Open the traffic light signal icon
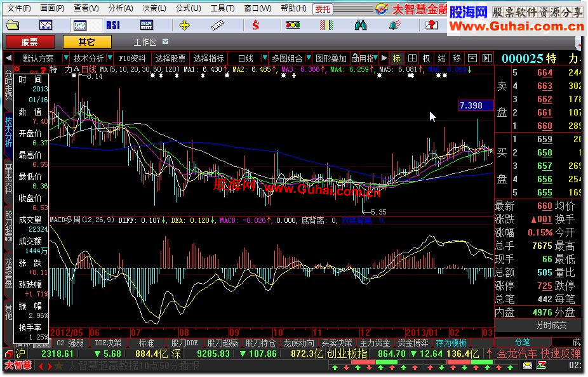The width and height of the screenshot is (588, 377). tap(293, 25)
